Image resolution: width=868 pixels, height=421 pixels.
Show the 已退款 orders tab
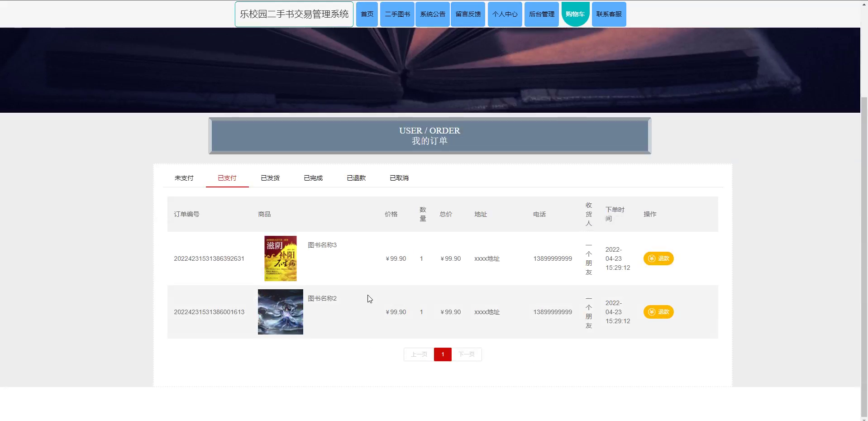(x=356, y=178)
